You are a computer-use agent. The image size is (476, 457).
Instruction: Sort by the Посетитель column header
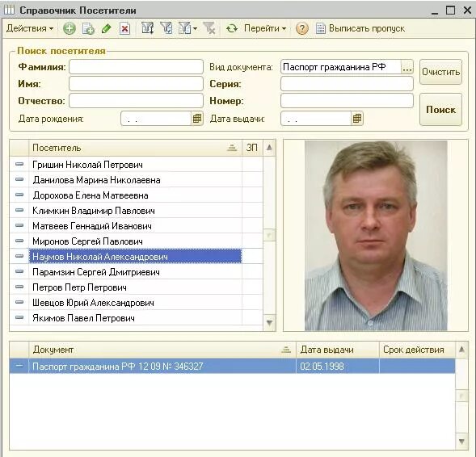click(136, 148)
